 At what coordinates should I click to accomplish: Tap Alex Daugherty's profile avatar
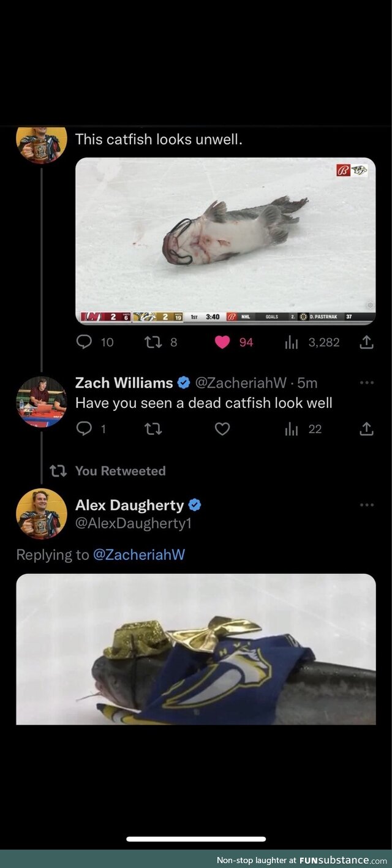click(41, 513)
